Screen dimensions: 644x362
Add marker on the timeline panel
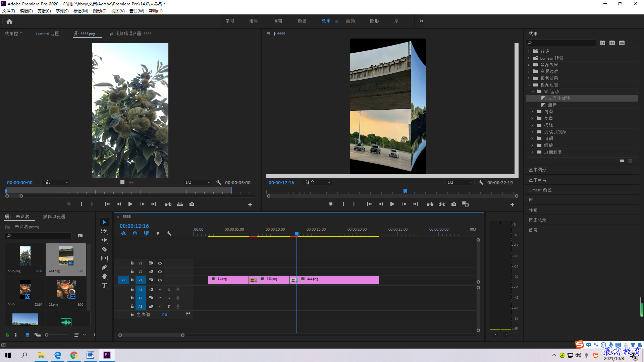click(158, 233)
